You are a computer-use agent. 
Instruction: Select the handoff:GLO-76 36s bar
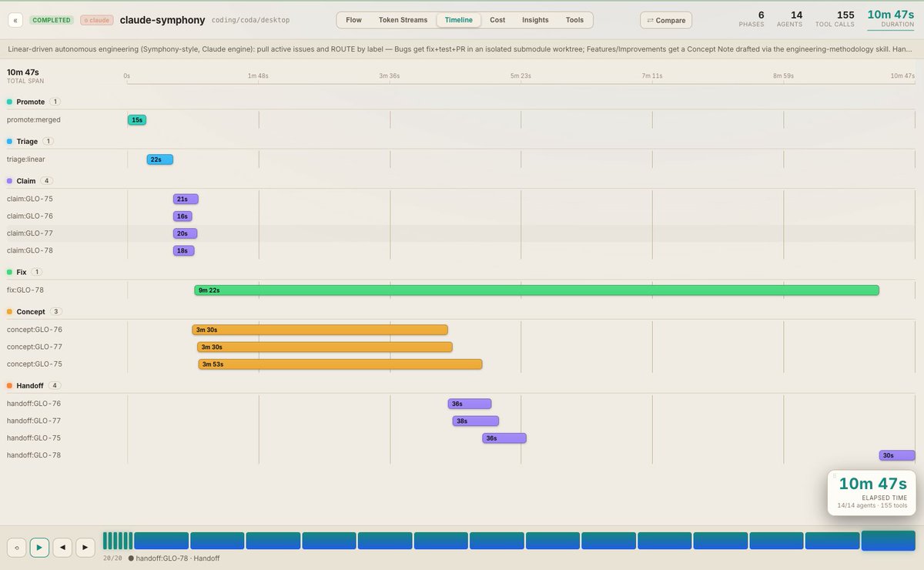(x=470, y=404)
